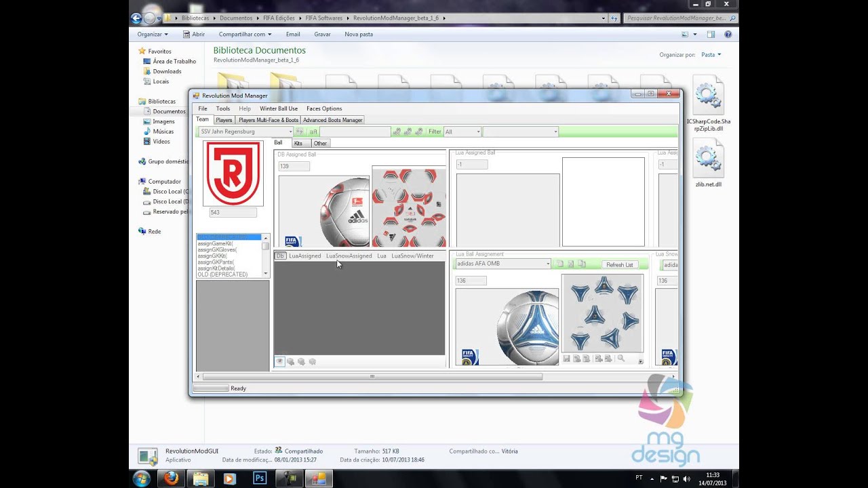The width and height of the screenshot is (868, 488).
Task: Click the aR icon beside team dropdown
Action: [x=313, y=131]
